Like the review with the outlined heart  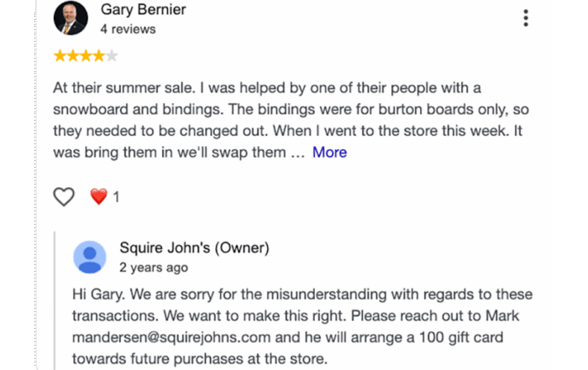64,196
